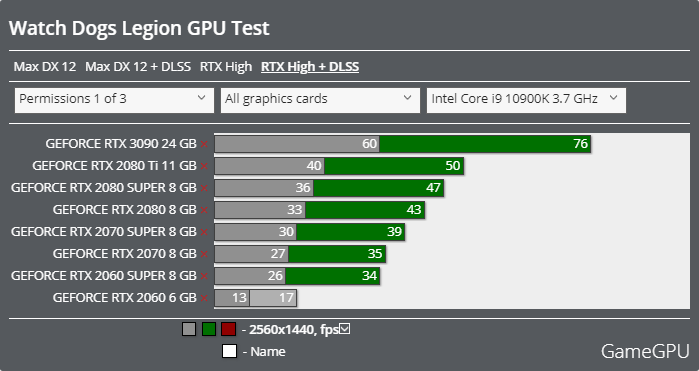The image size is (699, 371).
Task: Click the GEFORCE RTX 2080 SUPER 8 GB label
Action: pyautogui.click(x=104, y=188)
